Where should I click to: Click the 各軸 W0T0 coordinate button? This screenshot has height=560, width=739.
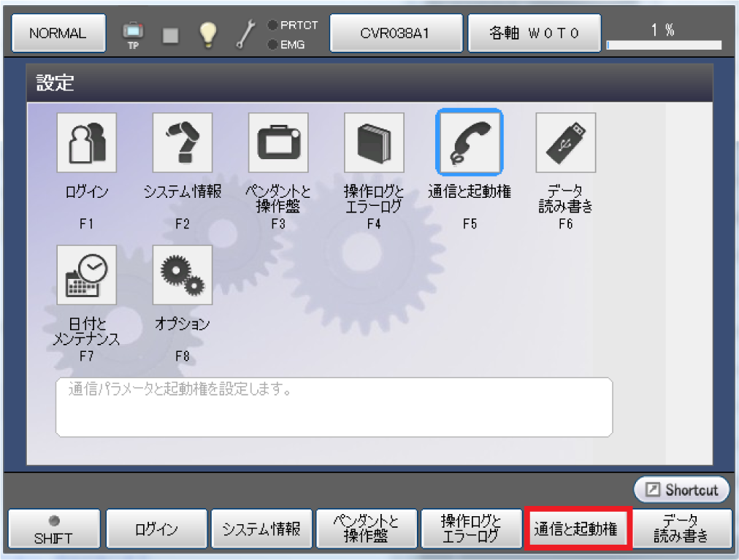(534, 34)
